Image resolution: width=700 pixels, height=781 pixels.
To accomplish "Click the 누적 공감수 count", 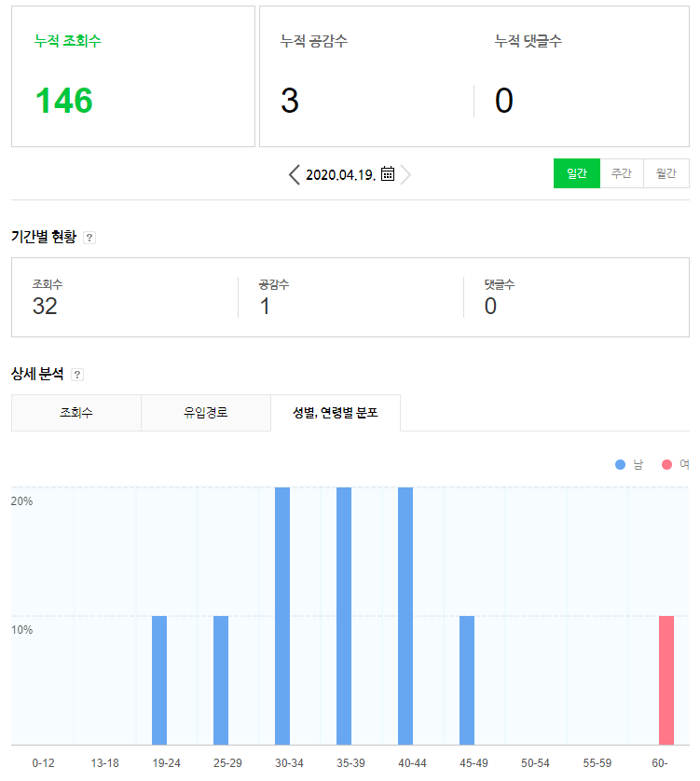I will (x=290, y=101).
